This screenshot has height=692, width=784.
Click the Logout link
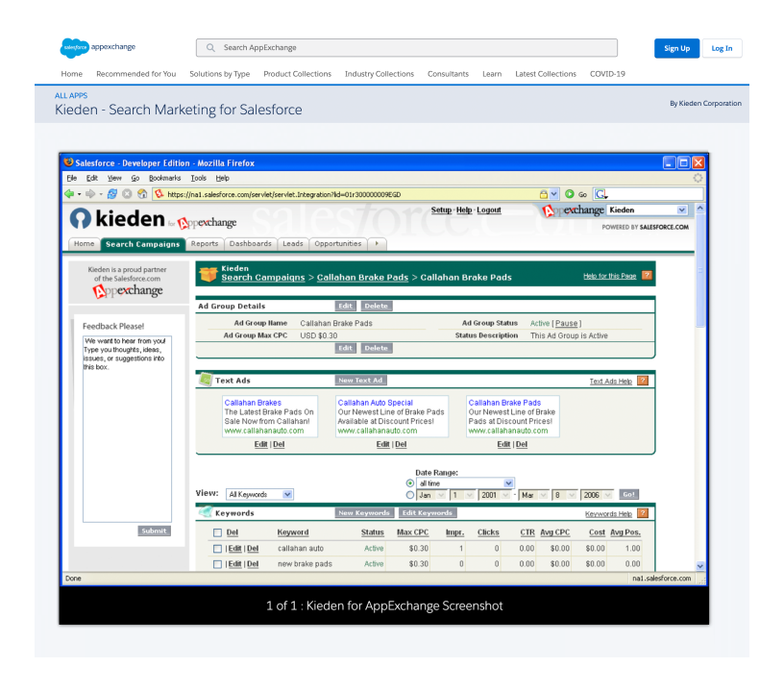[x=488, y=210]
